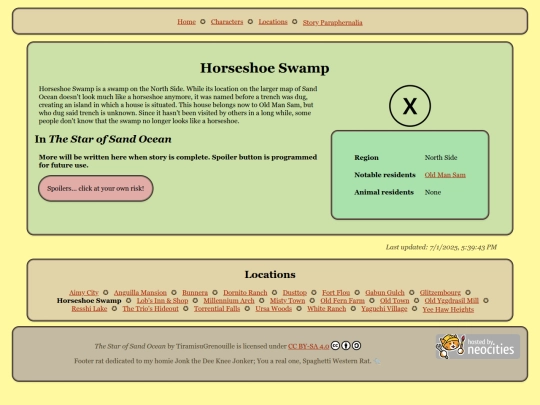Go to Dusttop location
The image size is (540, 405).
[x=294, y=292]
